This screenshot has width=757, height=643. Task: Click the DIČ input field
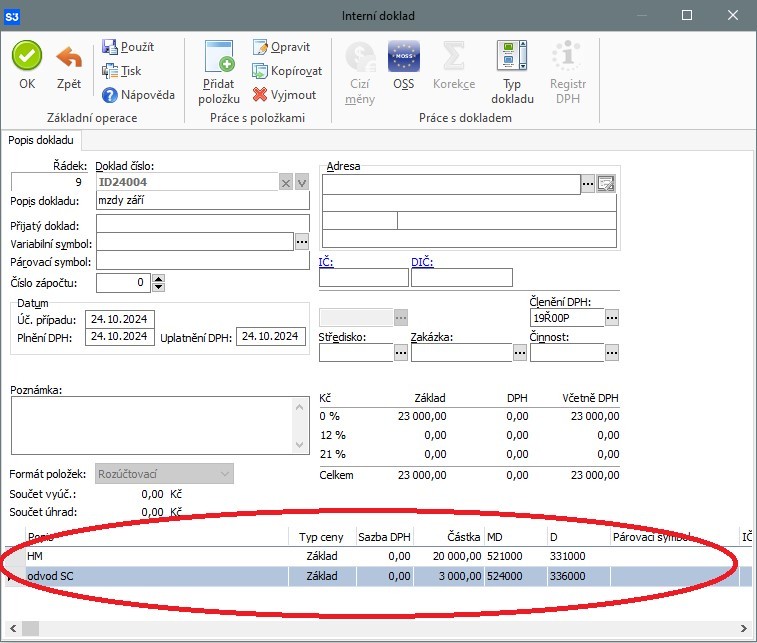462,278
